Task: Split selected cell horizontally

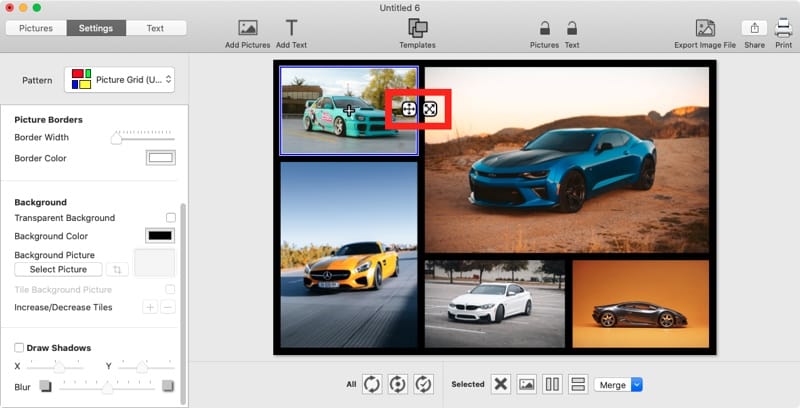Action: [578, 384]
